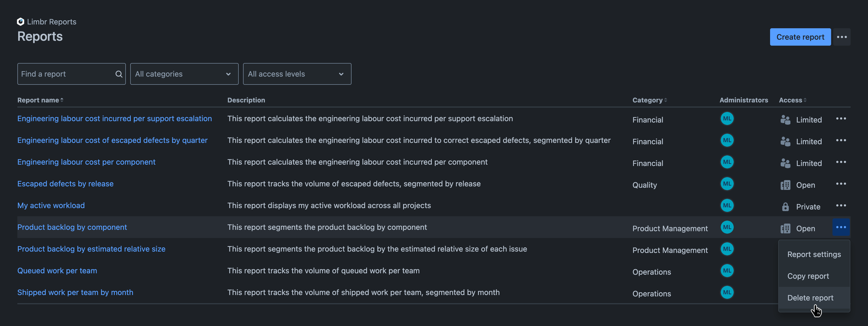
Task: Click ML avatar in Product backlog by component row
Action: coord(727,227)
